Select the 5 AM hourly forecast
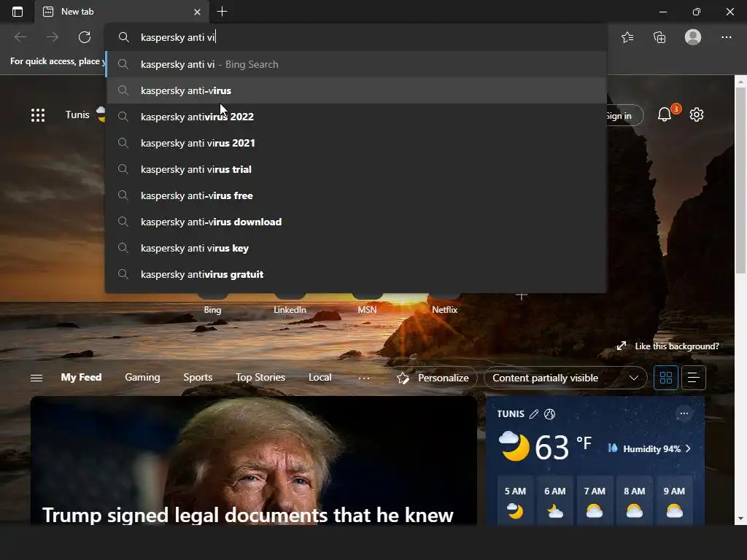This screenshot has width=747, height=560. pyautogui.click(x=515, y=500)
